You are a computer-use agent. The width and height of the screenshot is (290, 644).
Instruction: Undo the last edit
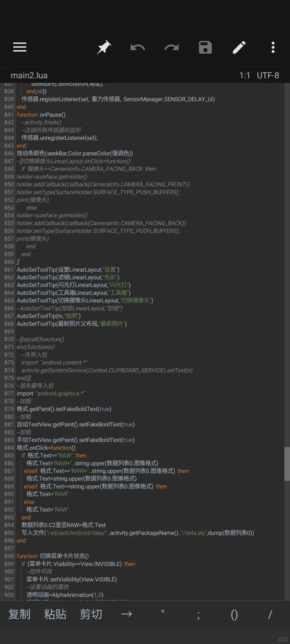click(x=137, y=47)
